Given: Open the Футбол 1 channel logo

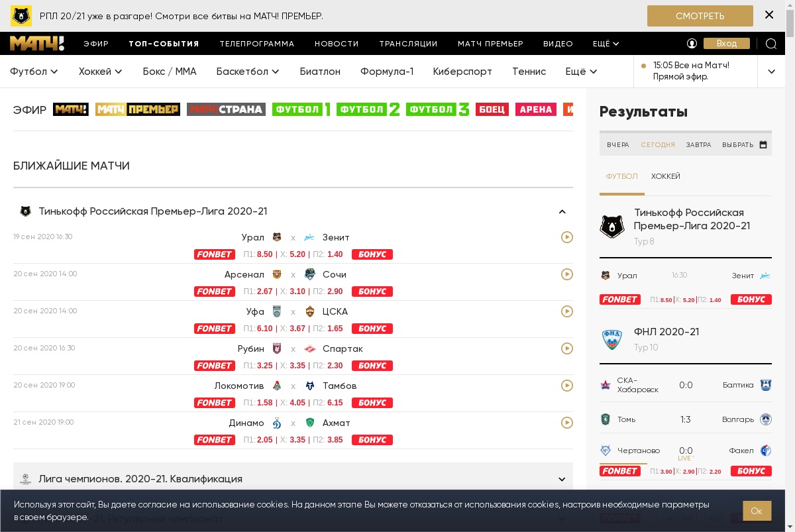Looking at the screenshot, I should point(301,109).
